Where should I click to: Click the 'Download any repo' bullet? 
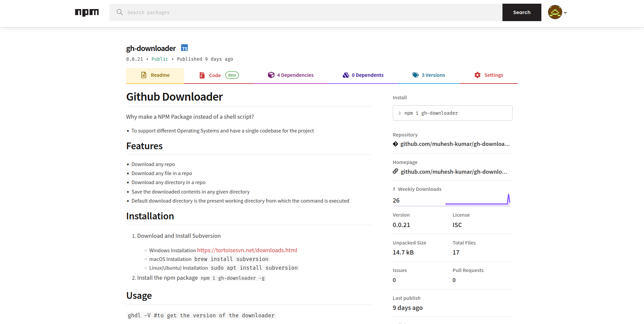153,164
